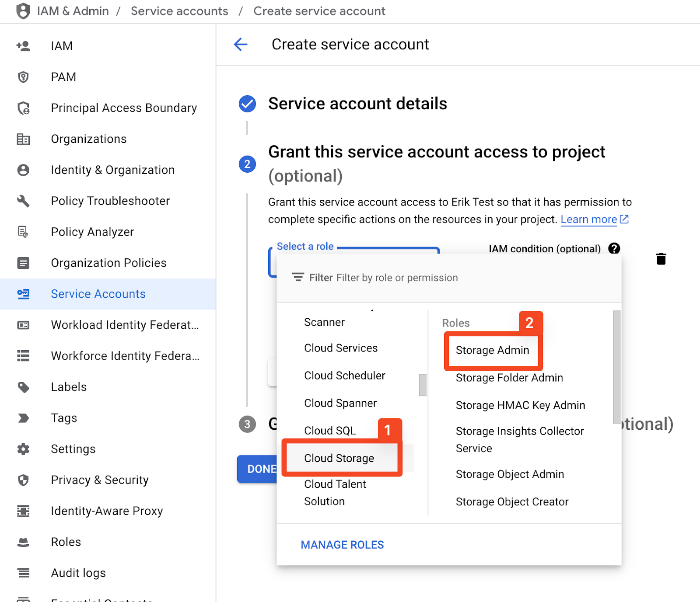The height and width of the screenshot is (602, 700).
Task: Click IAM & Admin breadcrumb
Action: coord(73,11)
